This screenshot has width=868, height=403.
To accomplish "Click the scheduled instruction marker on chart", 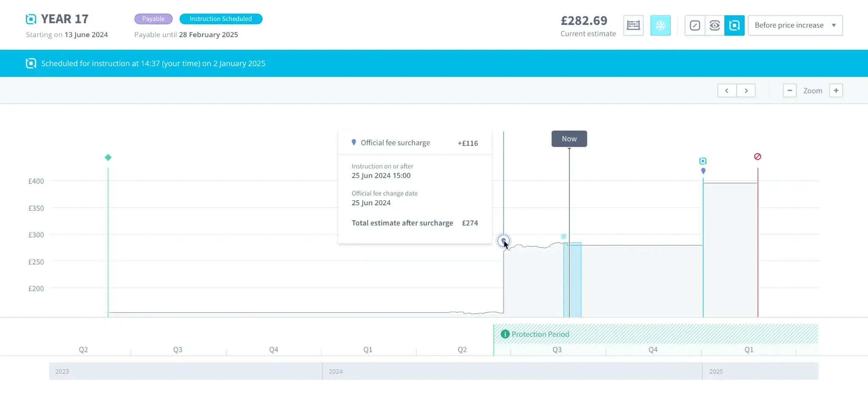I will click(x=703, y=161).
